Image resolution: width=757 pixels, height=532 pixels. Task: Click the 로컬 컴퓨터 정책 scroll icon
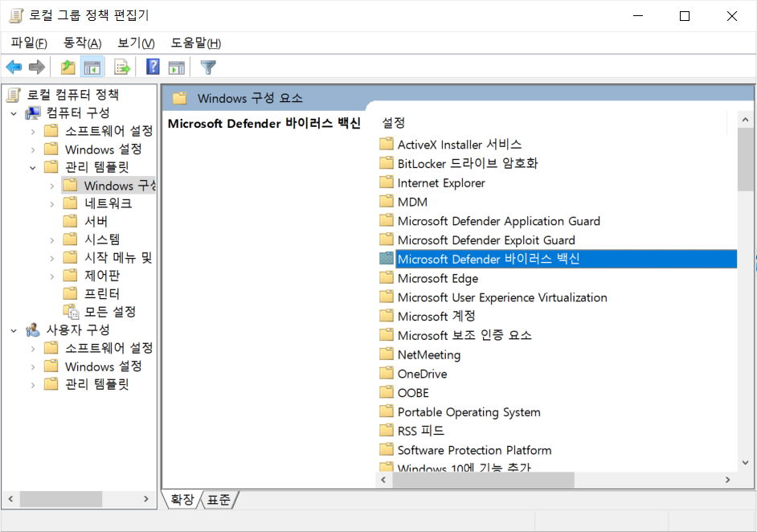click(x=14, y=95)
